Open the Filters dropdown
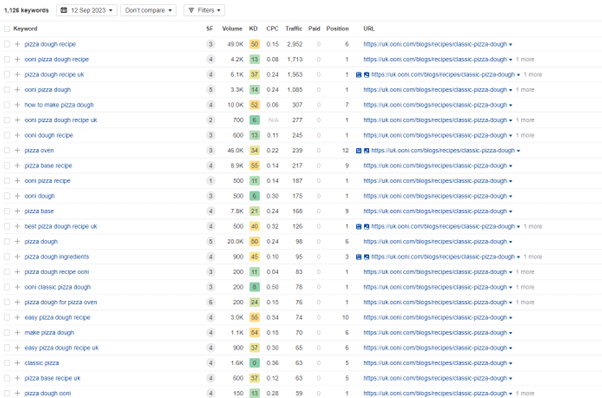Image resolution: width=602 pixels, height=398 pixels. (x=204, y=10)
